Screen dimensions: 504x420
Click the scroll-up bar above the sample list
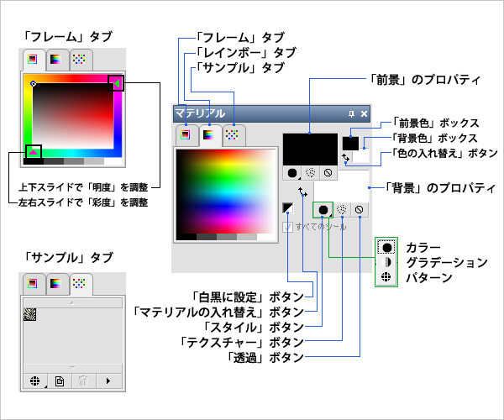72,302
